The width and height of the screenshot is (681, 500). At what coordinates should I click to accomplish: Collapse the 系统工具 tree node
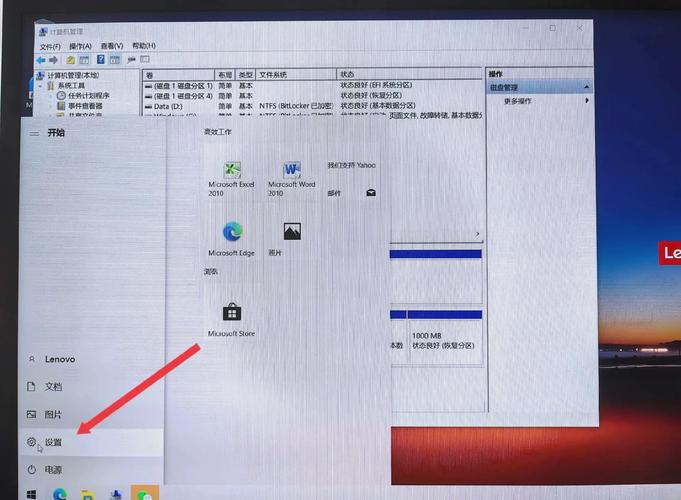click(x=41, y=86)
